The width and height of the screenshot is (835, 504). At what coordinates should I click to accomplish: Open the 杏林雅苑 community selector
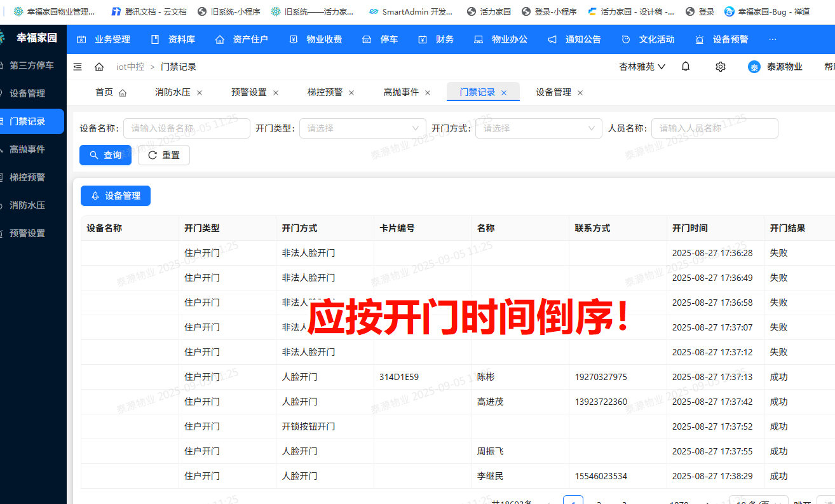click(642, 67)
